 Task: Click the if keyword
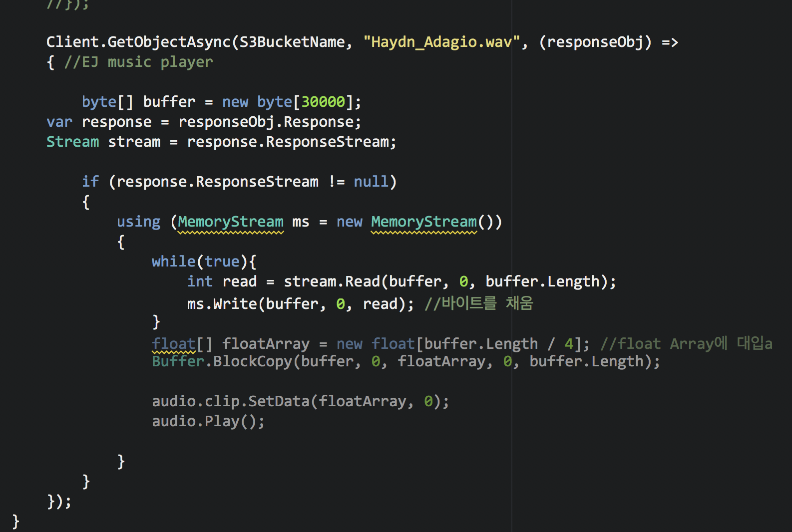point(90,182)
